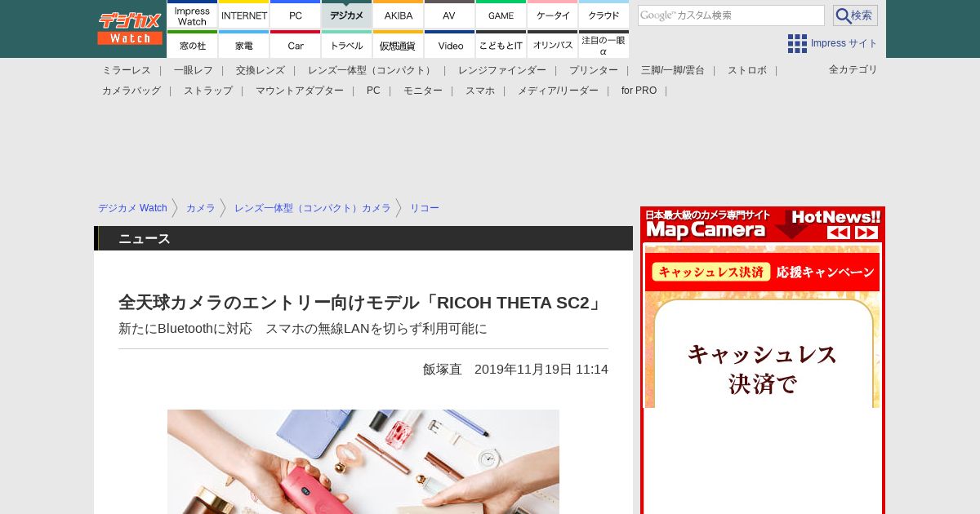The height and width of the screenshot is (514, 980).
Task: Open the マウントアダプター category
Action: pyautogui.click(x=300, y=91)
